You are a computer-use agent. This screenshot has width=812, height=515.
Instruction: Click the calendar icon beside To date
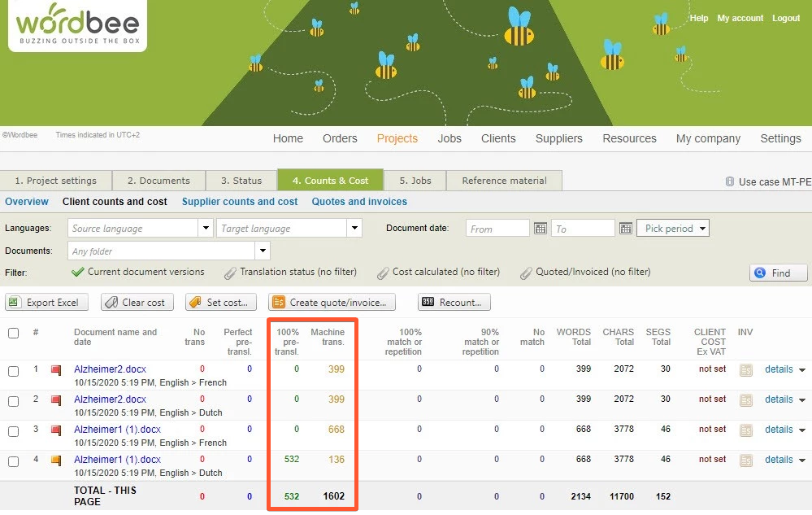click(x=626, y=229)
